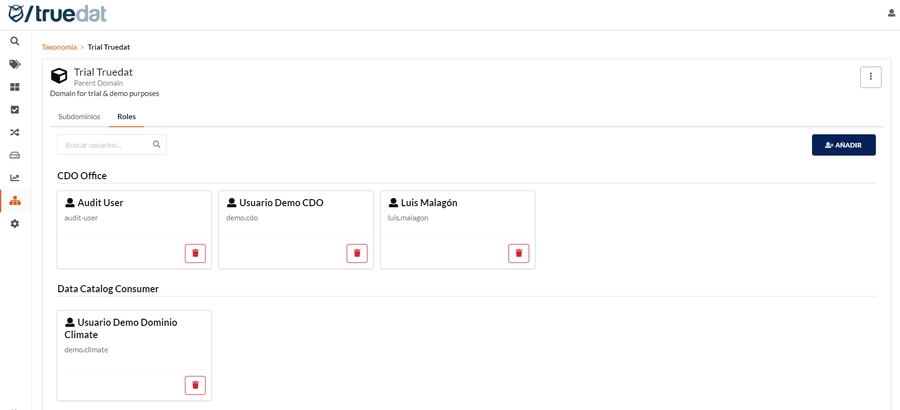The image size is (900, 410).
Task: Select the checkbox tasks icon in sidebar
Action: tap(15, 110)
